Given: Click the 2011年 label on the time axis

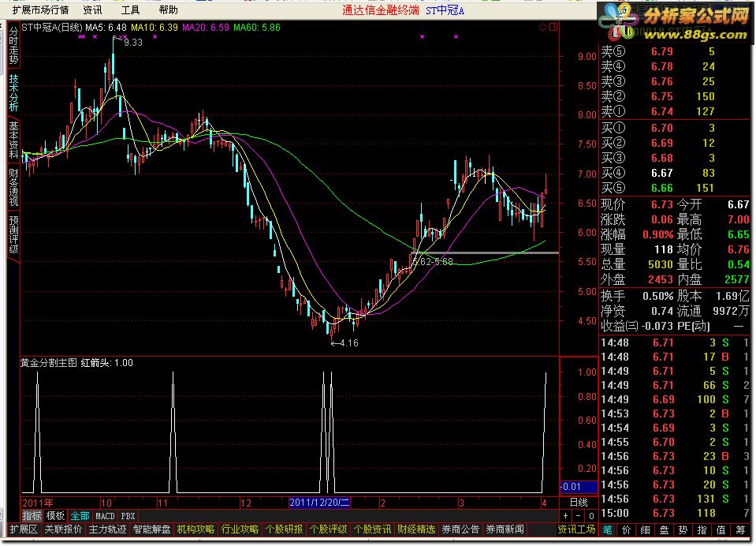Looking at the screenshot, I should pyautogui.click(x=38, y=503).
